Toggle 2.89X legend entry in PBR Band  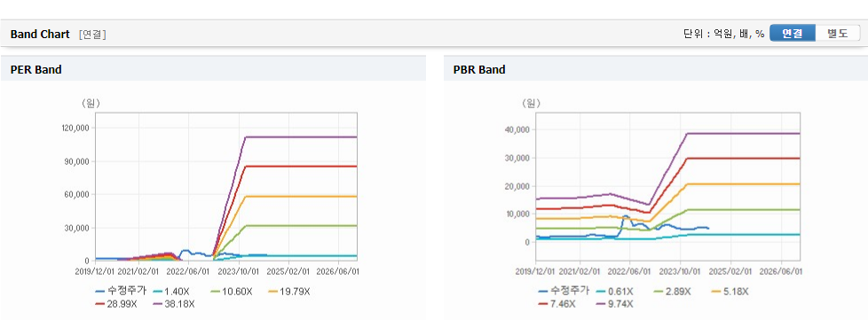(x=673, y=292)
